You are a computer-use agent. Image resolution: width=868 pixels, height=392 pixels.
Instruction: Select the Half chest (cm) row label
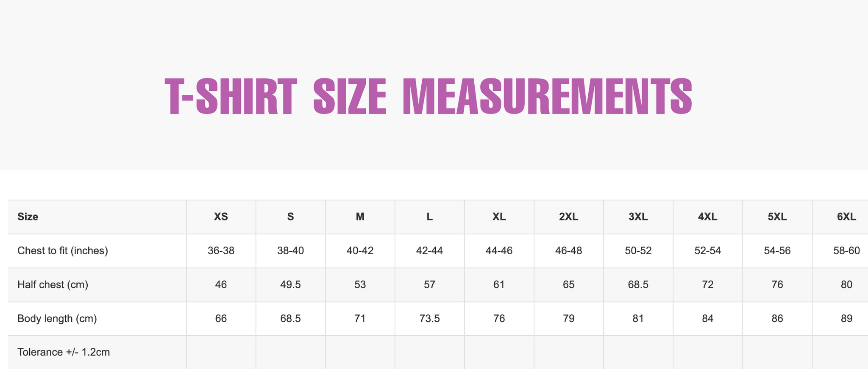pyautogui.click(x=53, y=285)
